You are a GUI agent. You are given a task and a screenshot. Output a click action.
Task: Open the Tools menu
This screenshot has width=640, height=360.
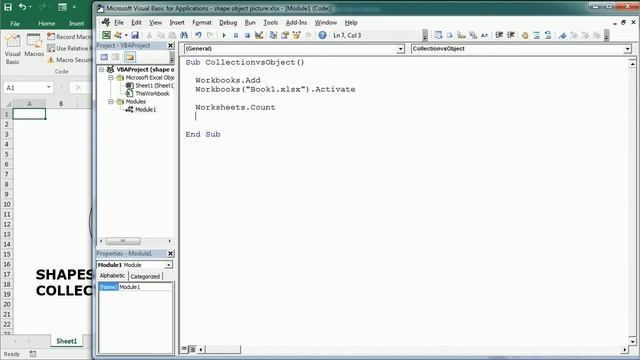coord(270,22)
